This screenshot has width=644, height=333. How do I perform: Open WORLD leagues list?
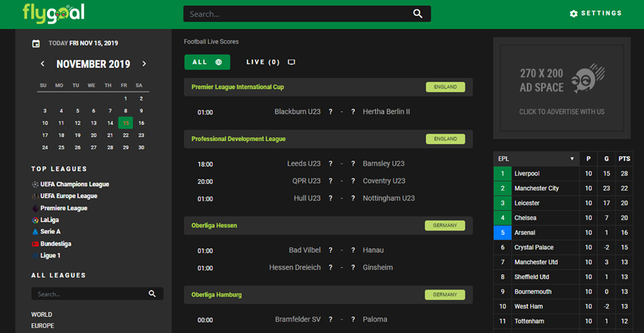pos(42,314)
